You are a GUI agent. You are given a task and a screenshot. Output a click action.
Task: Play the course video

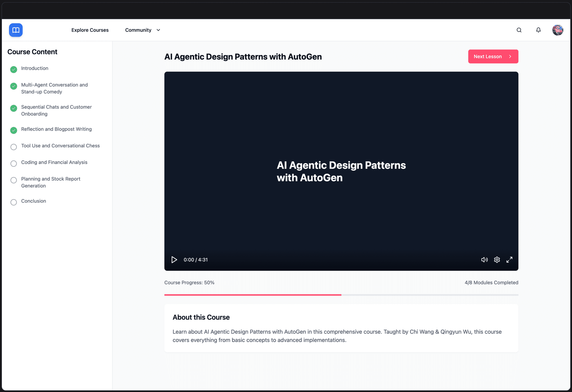click(174, 260)
